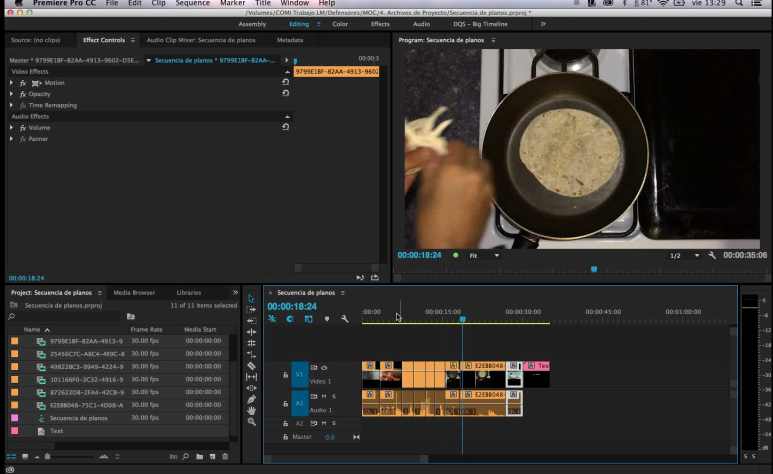The height and width of the screenshot is (474, 773).
Task: Select the Hand tool
Action: (x=251, y=410)
